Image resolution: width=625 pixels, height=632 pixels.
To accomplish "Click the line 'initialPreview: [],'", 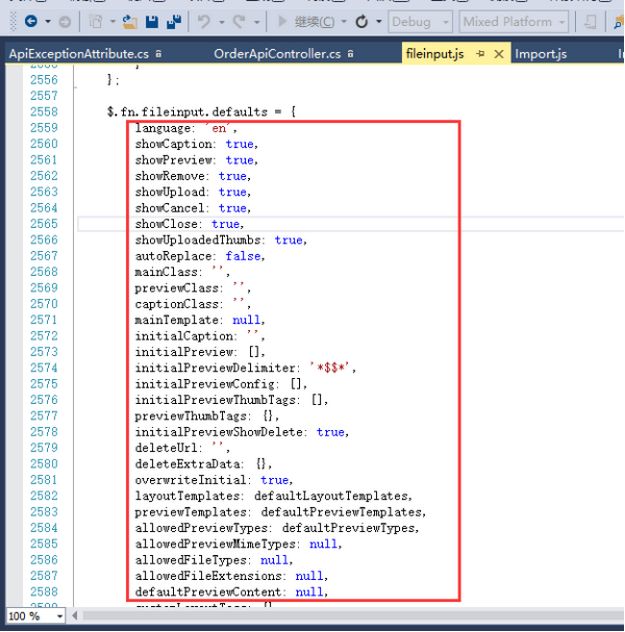I will [200, 352].
